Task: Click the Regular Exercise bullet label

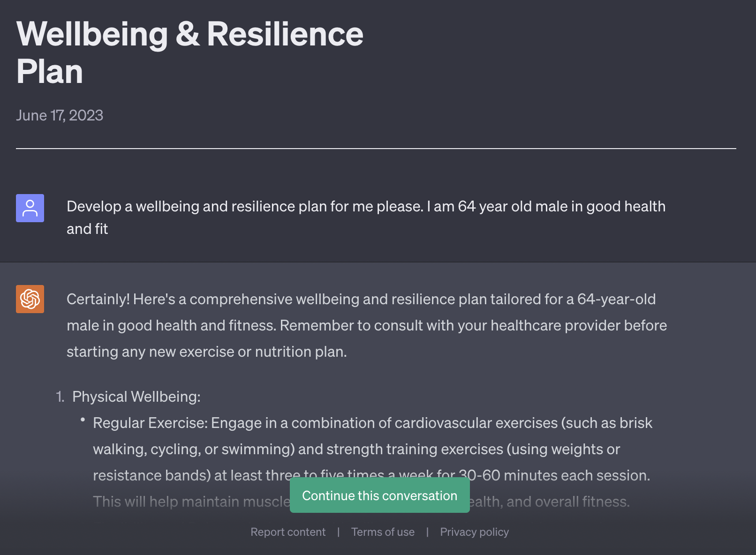Action: (150, 423)
